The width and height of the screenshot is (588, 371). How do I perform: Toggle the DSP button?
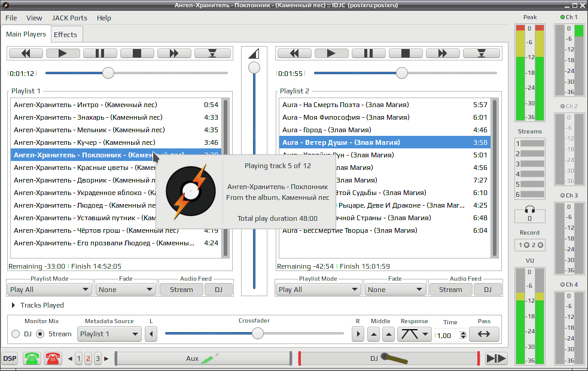(x=10, y=358)
